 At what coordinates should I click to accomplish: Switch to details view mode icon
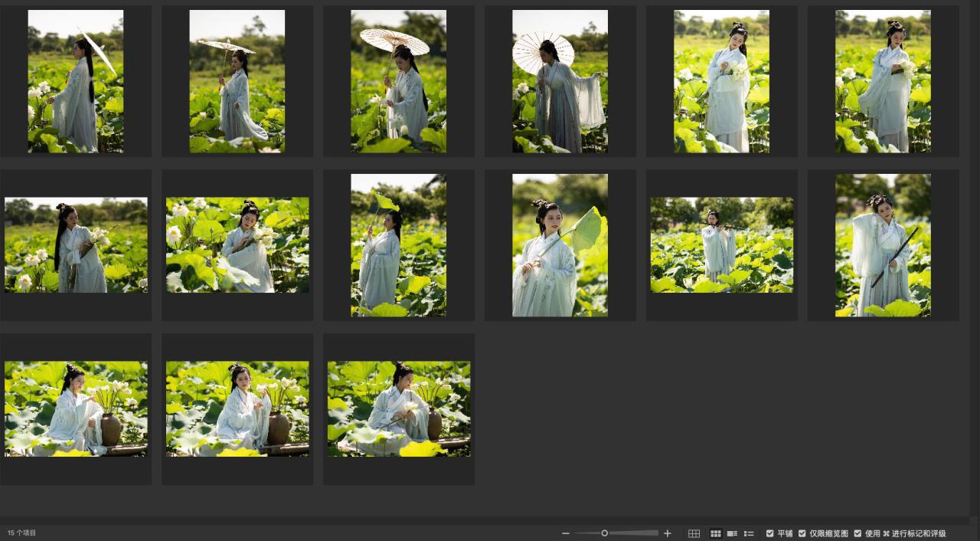pos(732,533)
